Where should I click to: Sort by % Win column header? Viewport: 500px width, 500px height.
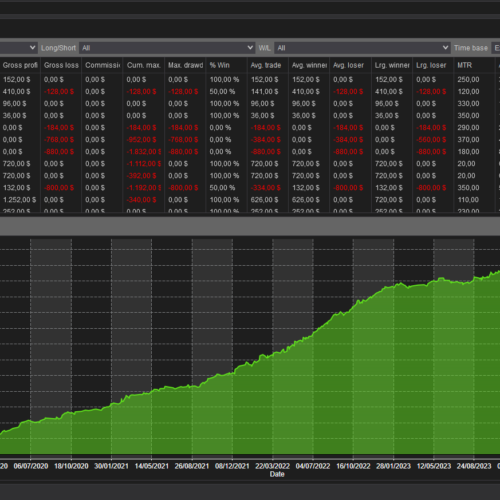[227, 65]
